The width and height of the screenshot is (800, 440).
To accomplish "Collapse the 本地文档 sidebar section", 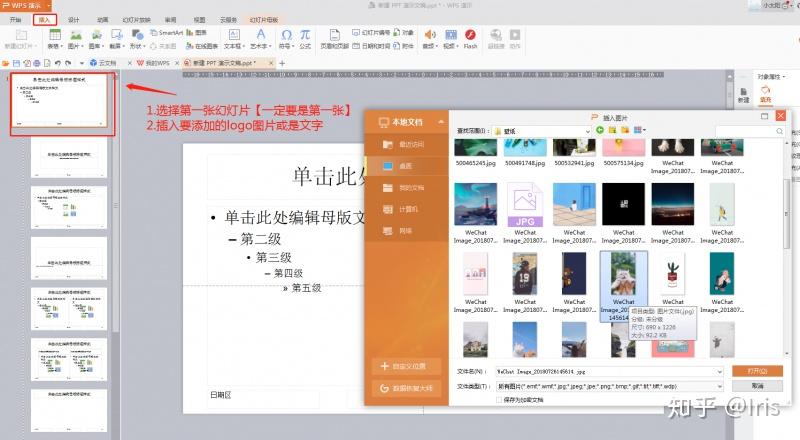I will click(441, 122).
